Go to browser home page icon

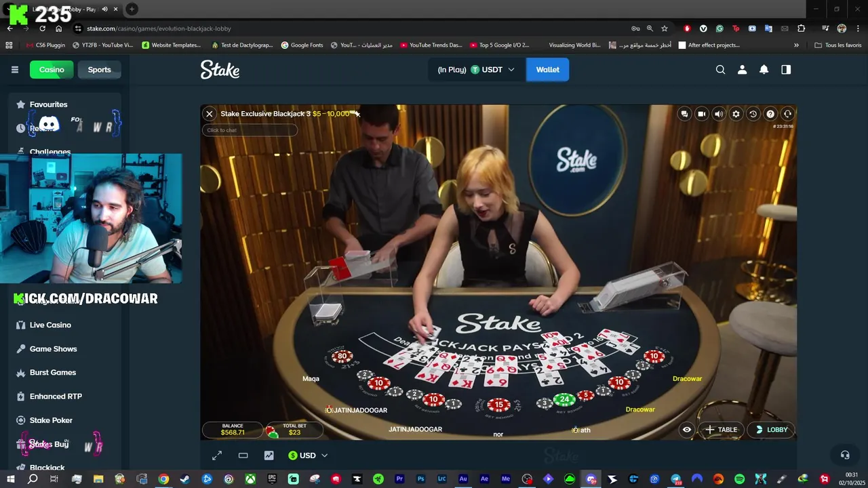click(x=58, y=28)
